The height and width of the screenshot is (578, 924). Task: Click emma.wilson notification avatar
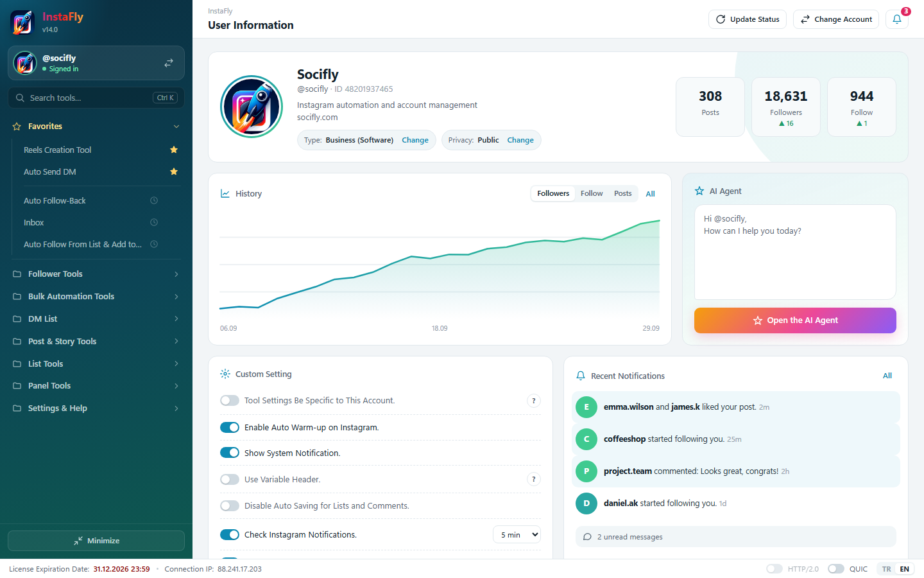tap(586, 407)
